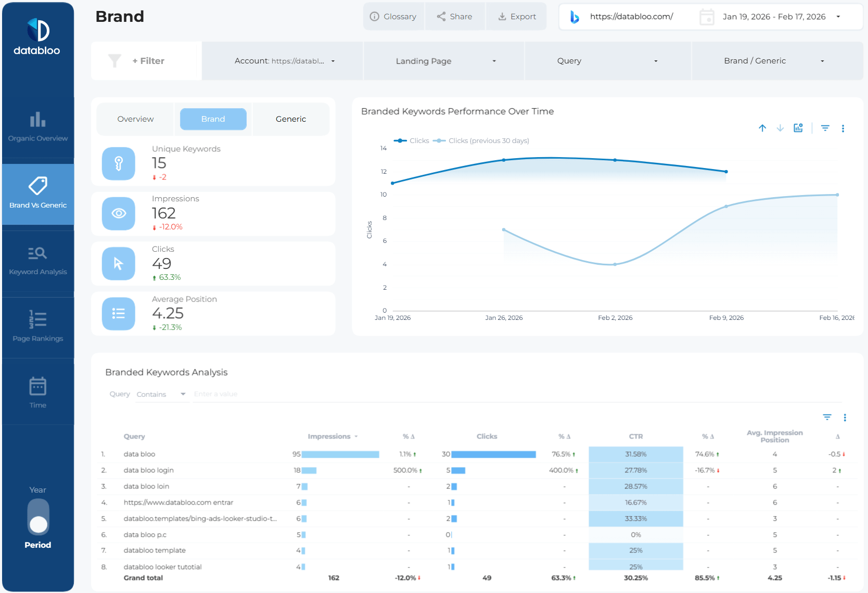Click the Share button
868x593 pixels.
455,17
